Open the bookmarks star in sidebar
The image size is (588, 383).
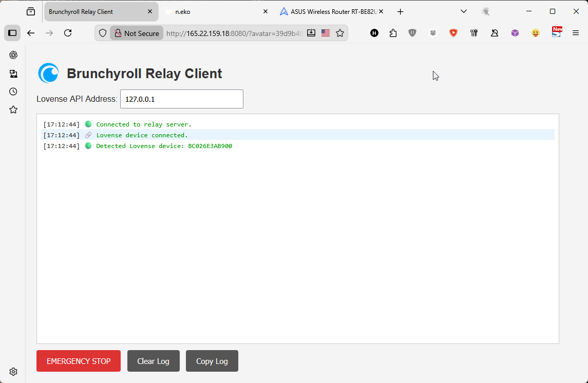(13, 110)
